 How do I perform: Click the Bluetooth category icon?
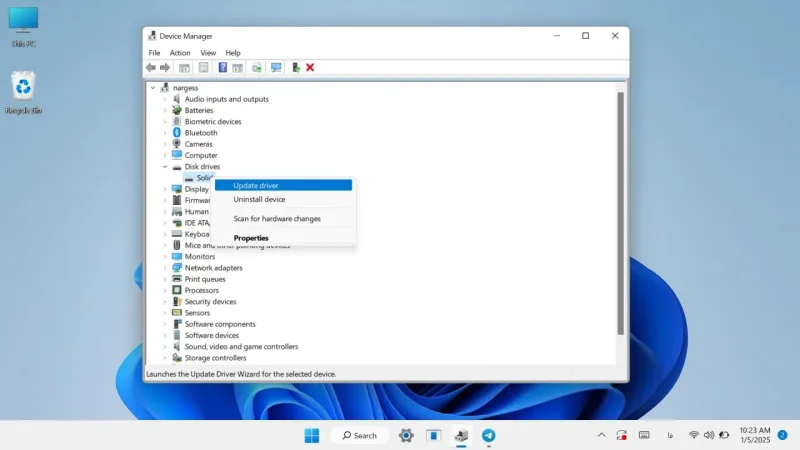click(x=177, y=133)
